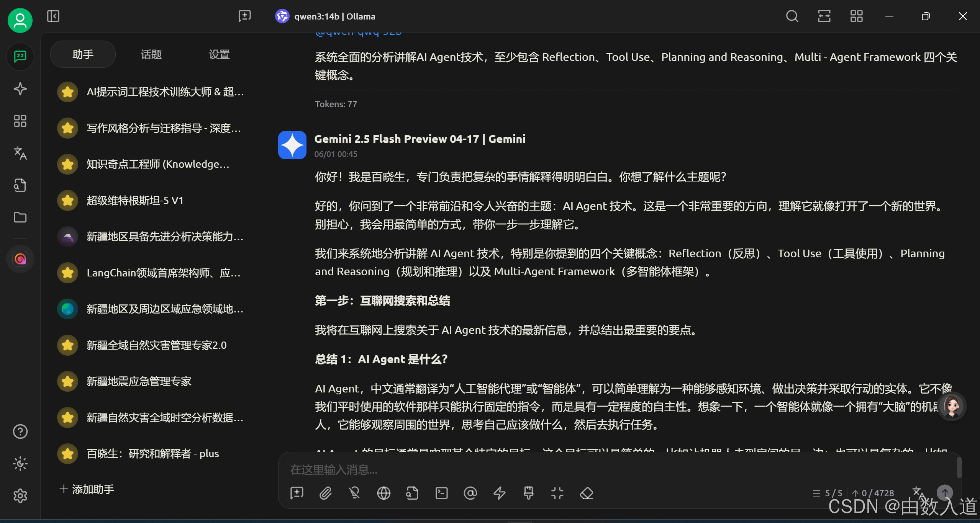Select assistant 新疆地震应急管理专家

[151, 381]
